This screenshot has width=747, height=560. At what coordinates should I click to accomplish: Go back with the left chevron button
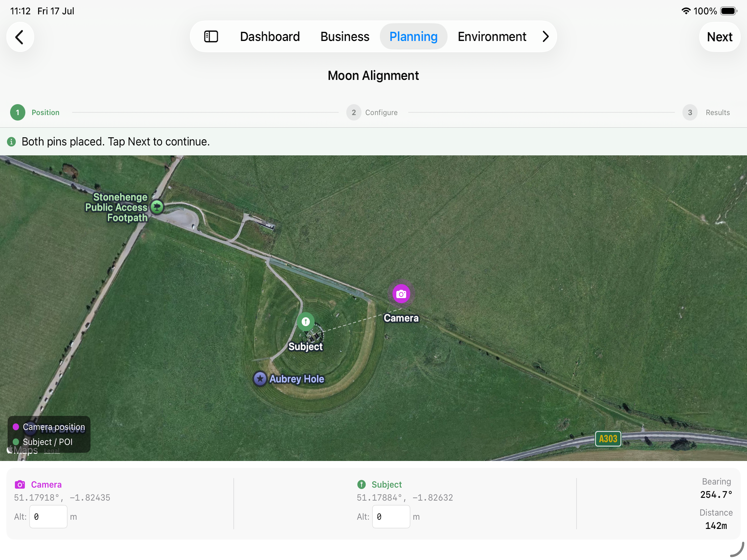click(20, 37)
